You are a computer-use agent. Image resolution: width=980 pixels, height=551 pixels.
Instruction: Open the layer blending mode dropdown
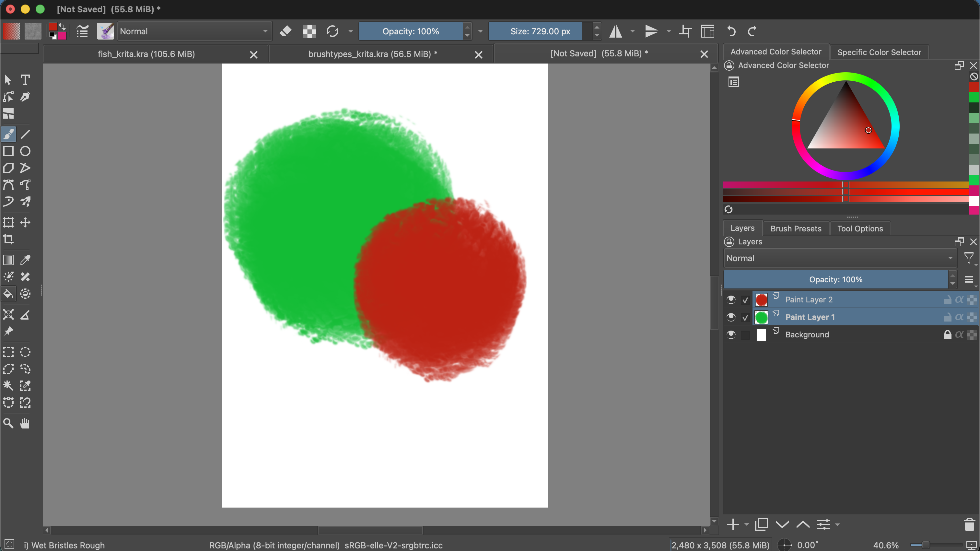click(x=840, y=258)
